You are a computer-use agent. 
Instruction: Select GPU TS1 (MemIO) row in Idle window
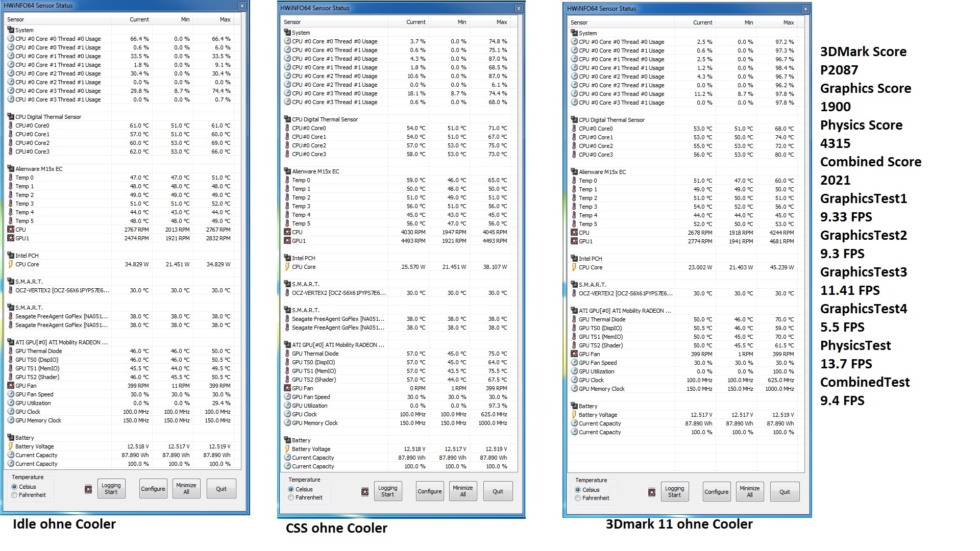119,368
